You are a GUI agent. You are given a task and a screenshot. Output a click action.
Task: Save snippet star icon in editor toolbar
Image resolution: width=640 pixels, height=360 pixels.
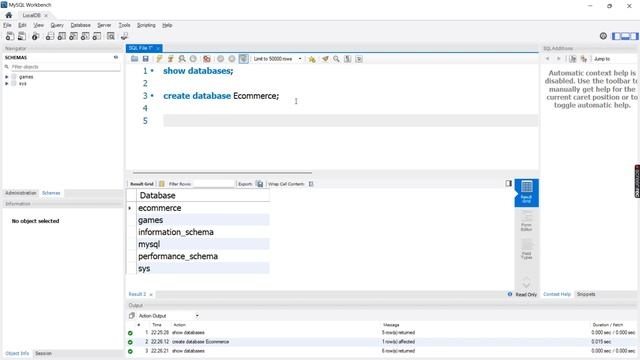312,59
